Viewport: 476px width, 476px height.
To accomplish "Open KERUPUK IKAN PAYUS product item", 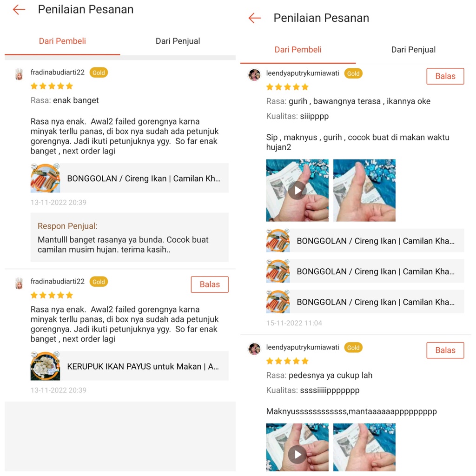I will click(x=130, y=366).
